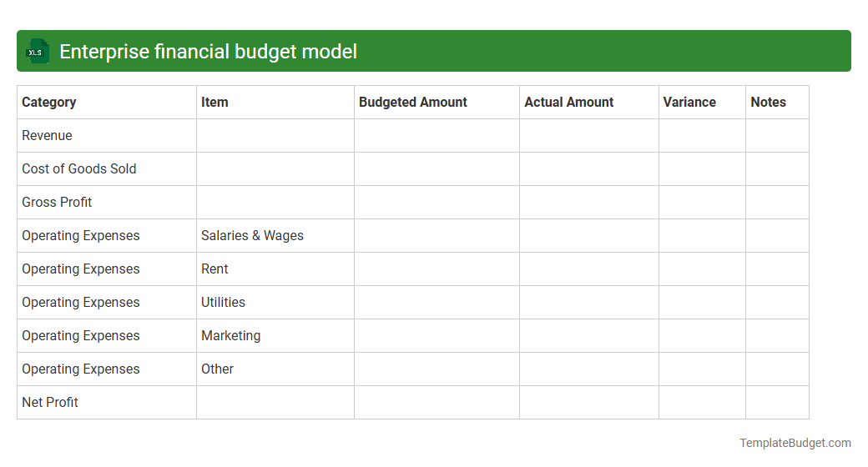Screen dimensions: 868x467
Task: Click Operating Expenses in the Other row
Action: tap(107, 369)
